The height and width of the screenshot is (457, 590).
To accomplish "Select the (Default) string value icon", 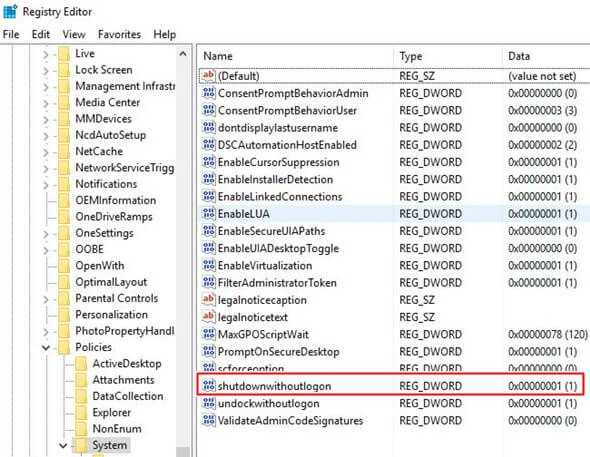I will 208,76.
